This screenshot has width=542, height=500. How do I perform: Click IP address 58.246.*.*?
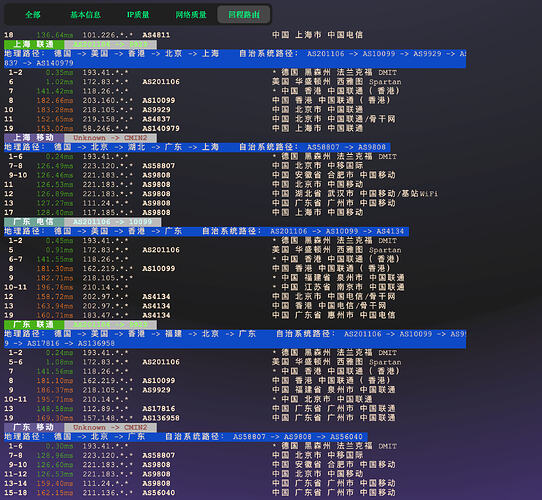pos(105,128)
